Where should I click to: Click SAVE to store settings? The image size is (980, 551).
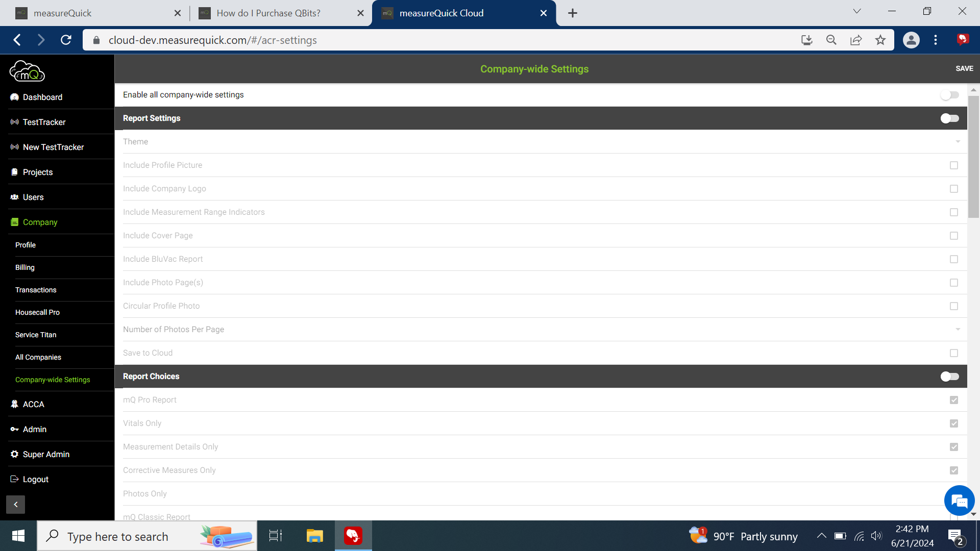[x=964, y=68]
